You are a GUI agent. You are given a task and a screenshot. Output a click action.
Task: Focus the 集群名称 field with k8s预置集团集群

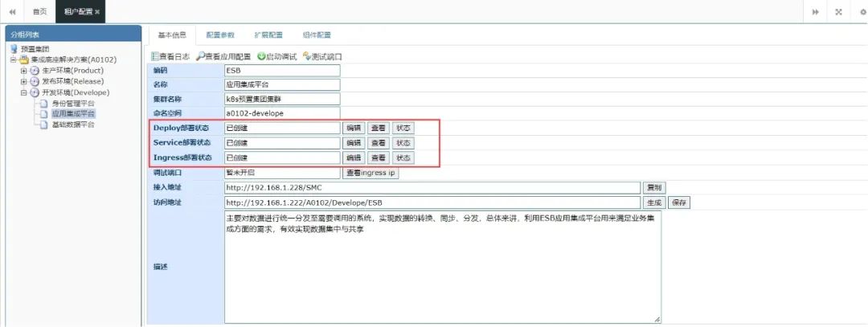pyautogui.click(x=282, y=99)
